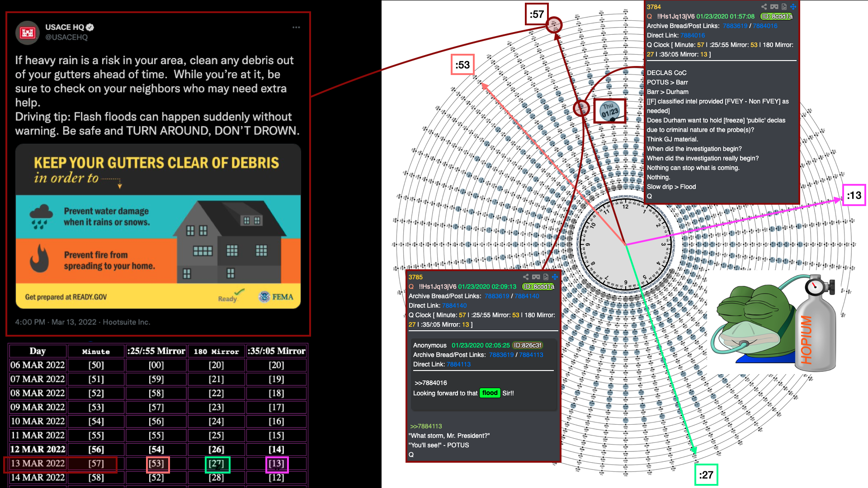Click post number 3785
Screen dimensions: 868x488
tap(415, 277)
